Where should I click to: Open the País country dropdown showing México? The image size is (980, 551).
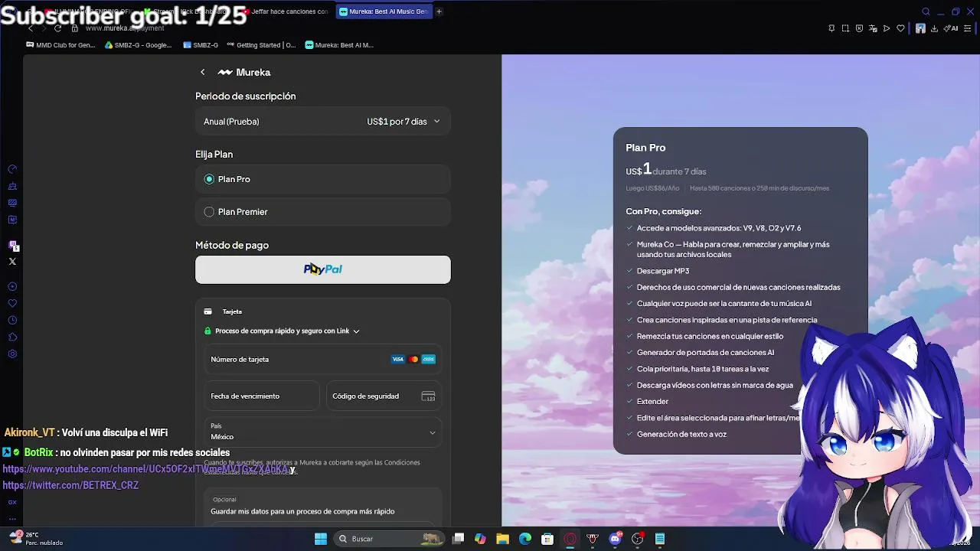(x=323, y=432)
